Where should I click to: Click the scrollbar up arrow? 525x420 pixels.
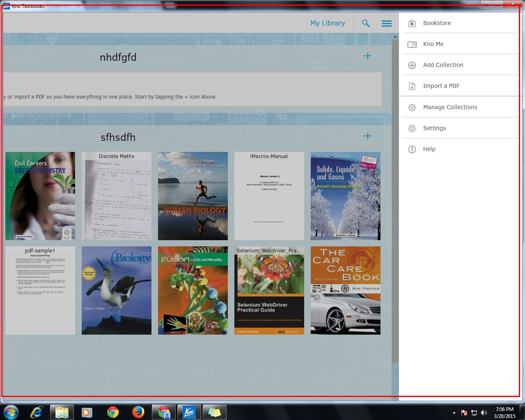point(395,37)
